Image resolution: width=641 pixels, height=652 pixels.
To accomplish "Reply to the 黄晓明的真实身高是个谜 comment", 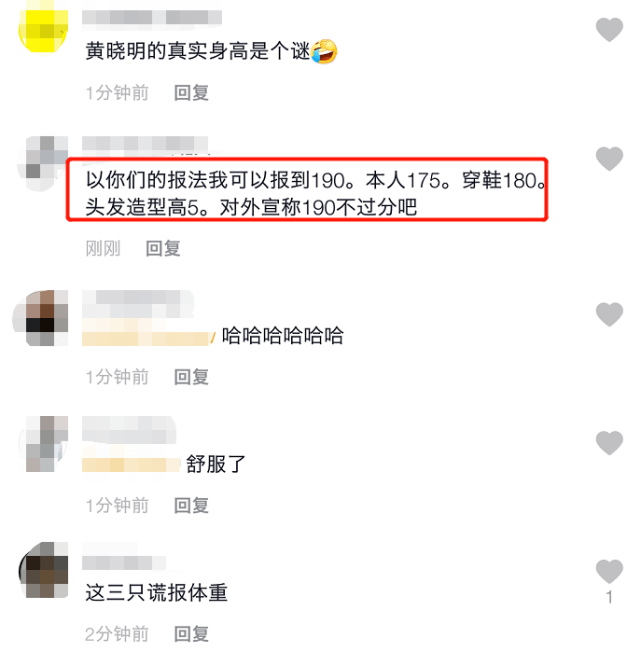I will [x=191, y=92].
